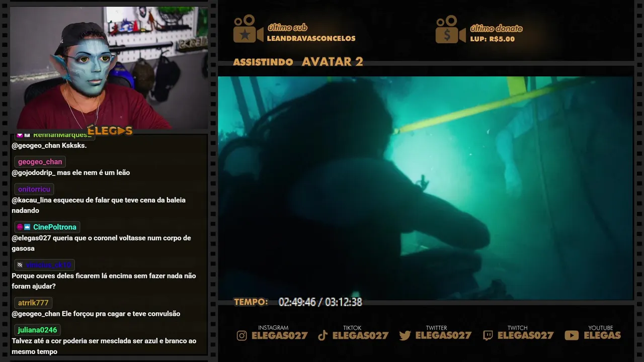Click the TEMPO: label

[x=251, y=302]
